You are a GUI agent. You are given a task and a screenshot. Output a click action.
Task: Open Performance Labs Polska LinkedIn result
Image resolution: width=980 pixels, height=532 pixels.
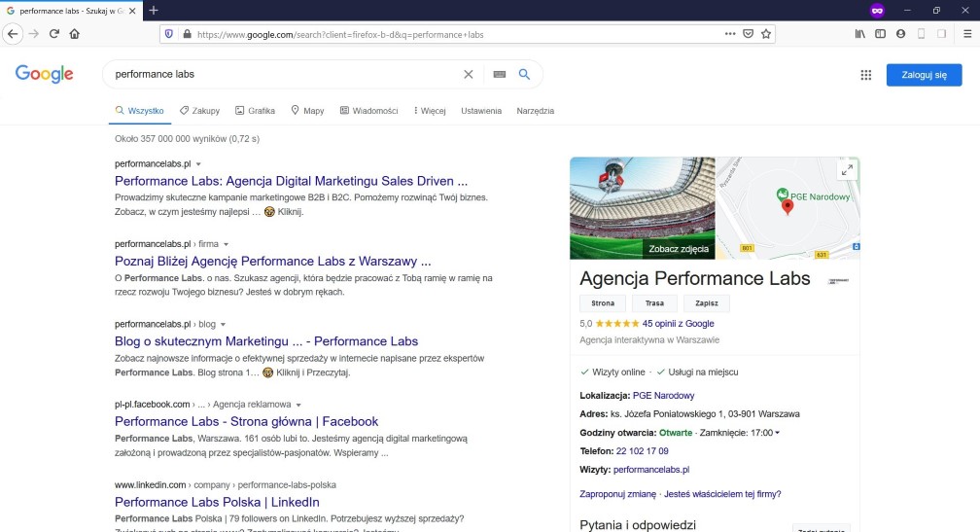tap(217, 502)
